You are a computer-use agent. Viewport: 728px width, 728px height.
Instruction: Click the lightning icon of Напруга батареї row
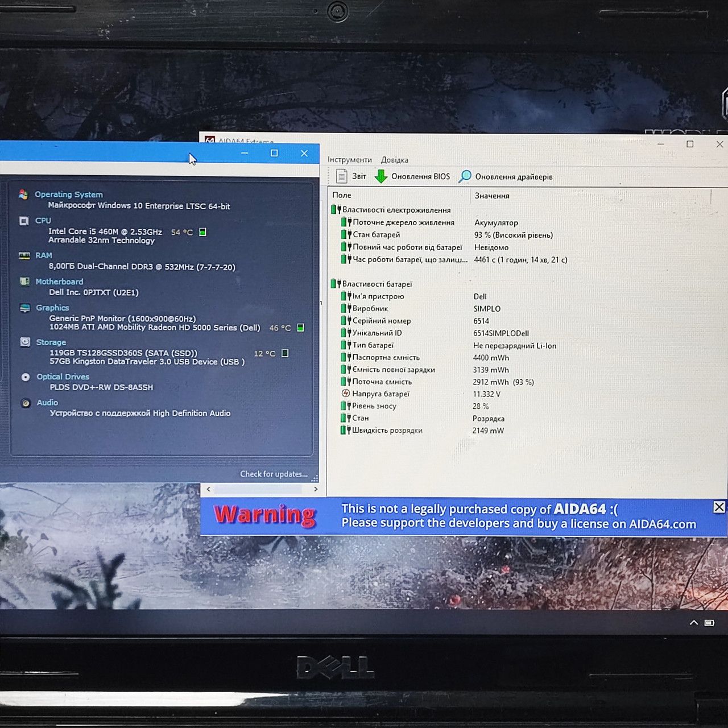(x=346, y=394)
